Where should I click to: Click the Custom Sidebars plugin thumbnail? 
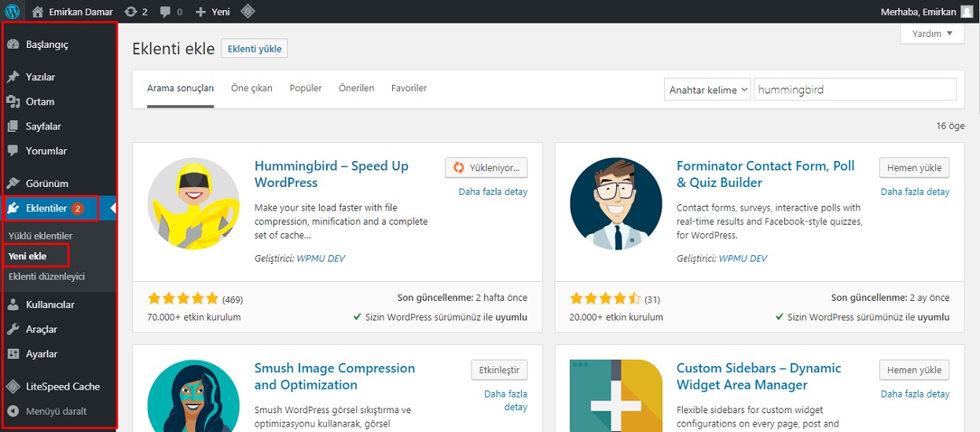tap(616, 395)
